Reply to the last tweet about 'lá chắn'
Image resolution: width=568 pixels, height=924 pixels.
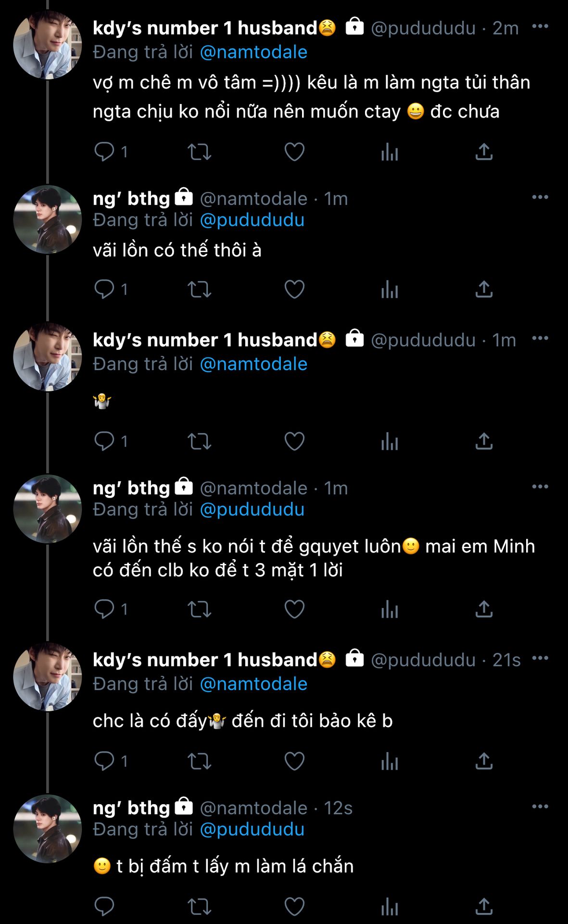pos(104,907)
